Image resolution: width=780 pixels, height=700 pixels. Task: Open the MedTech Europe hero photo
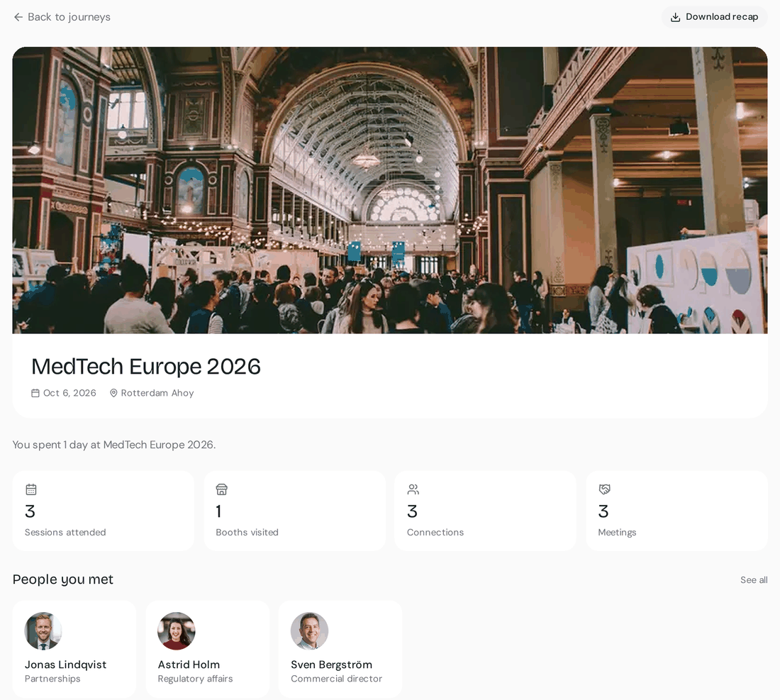coord(390,190)
